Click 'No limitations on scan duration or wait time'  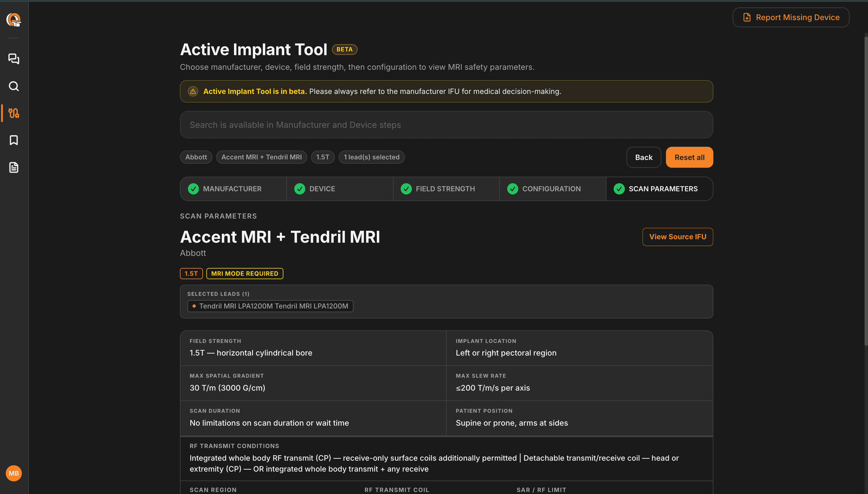[x=269, y=423]
